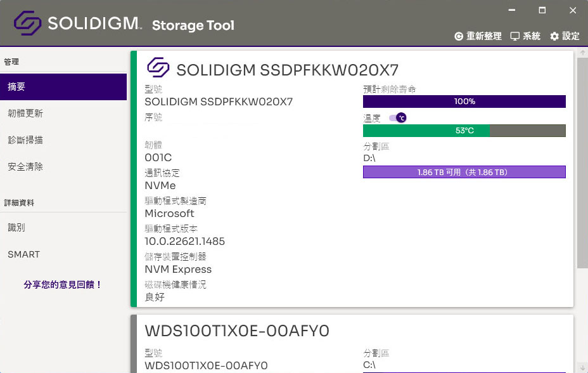Screen dimensions: 588x373
Task: Click the Solidigm logo beside SSDPFKKW020X7 title
Action: click(158, 67)
